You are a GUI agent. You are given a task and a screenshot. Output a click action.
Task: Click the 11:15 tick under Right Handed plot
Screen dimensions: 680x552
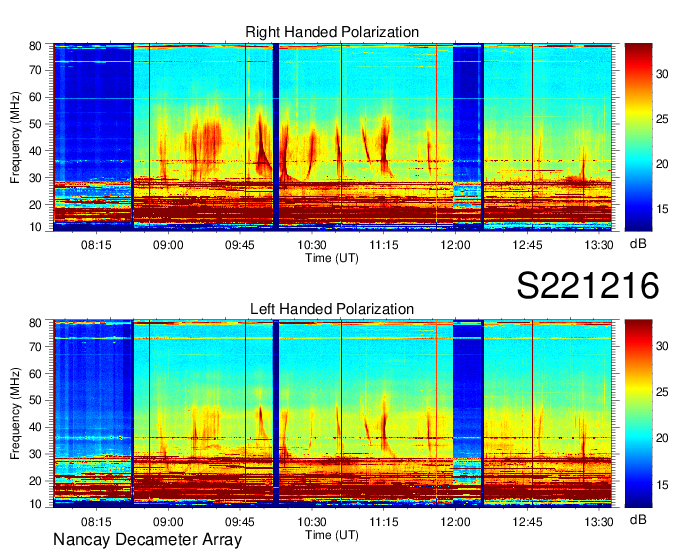(x=384, y=245)
